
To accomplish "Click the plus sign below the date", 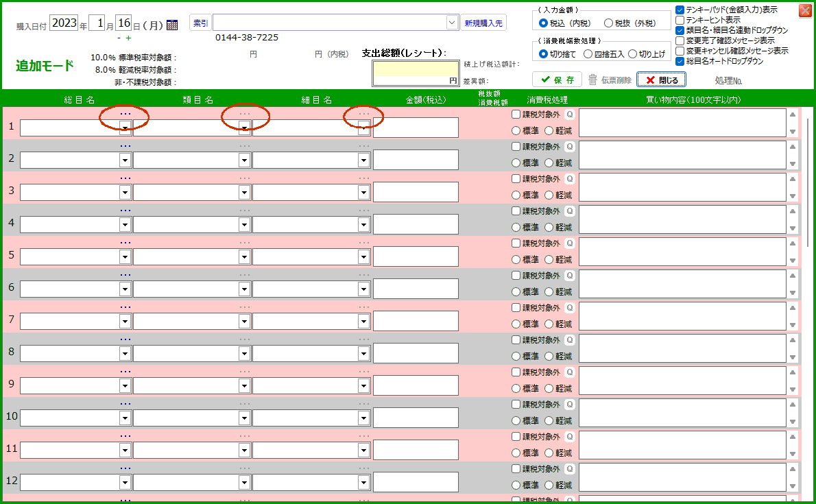I will tap(128, 38).
